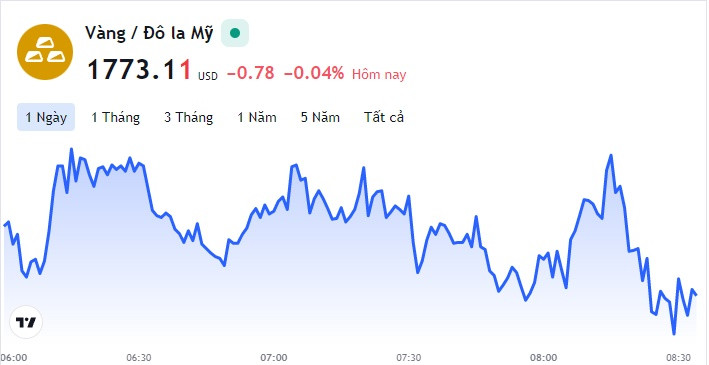Show the 1 Năm chart range
709x365 pixels.
pos(257,118)
